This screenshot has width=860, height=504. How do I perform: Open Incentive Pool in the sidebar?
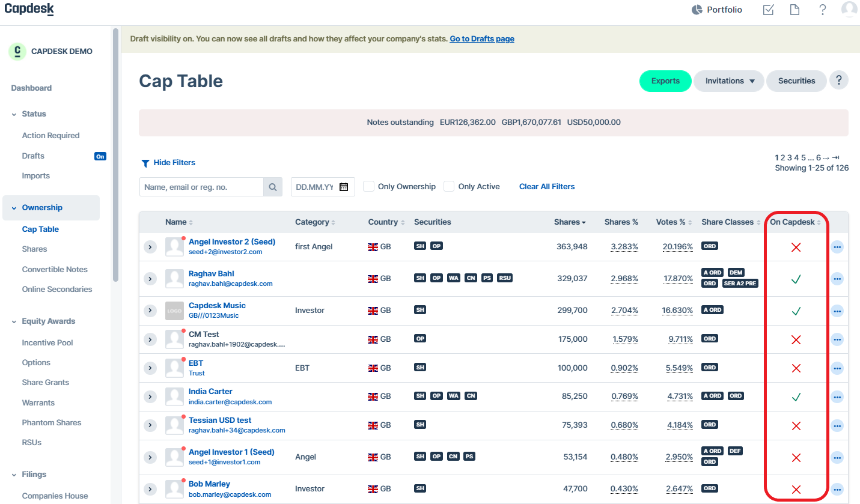[47, 342]
